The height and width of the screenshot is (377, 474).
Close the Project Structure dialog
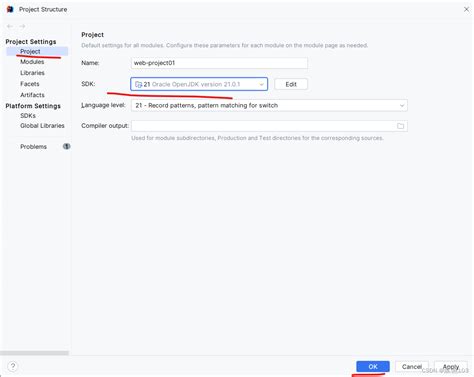click(466, 9)
